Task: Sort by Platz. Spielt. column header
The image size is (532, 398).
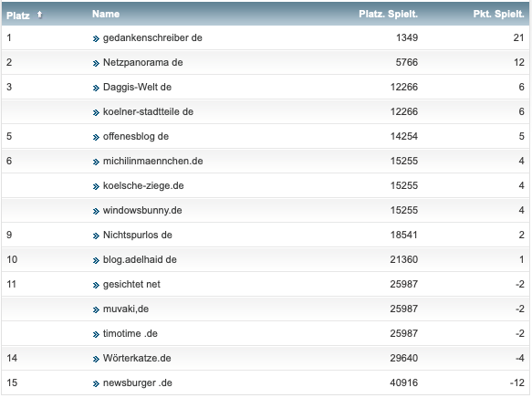Action: click(x=388, y=15)
